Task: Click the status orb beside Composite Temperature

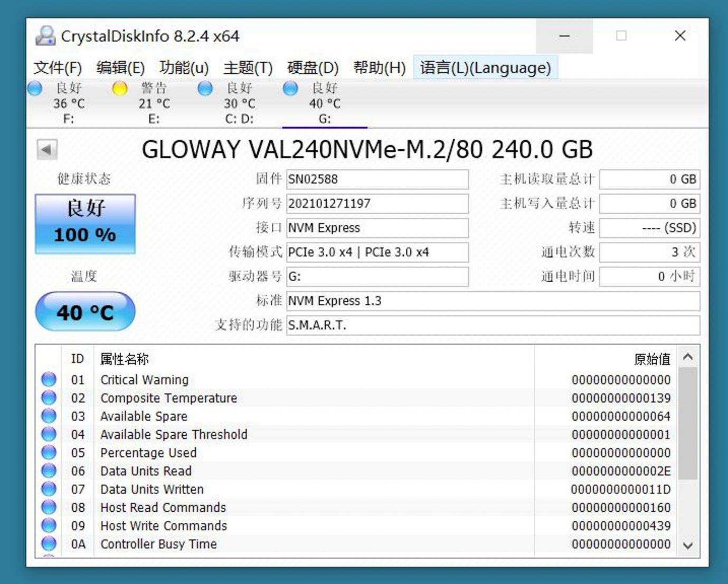Action: point(49,398)
